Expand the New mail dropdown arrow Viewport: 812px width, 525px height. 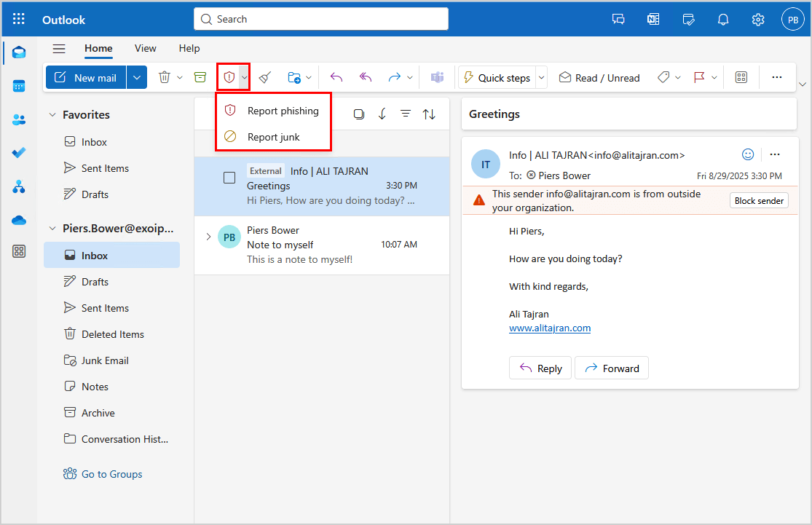[137, 77]
